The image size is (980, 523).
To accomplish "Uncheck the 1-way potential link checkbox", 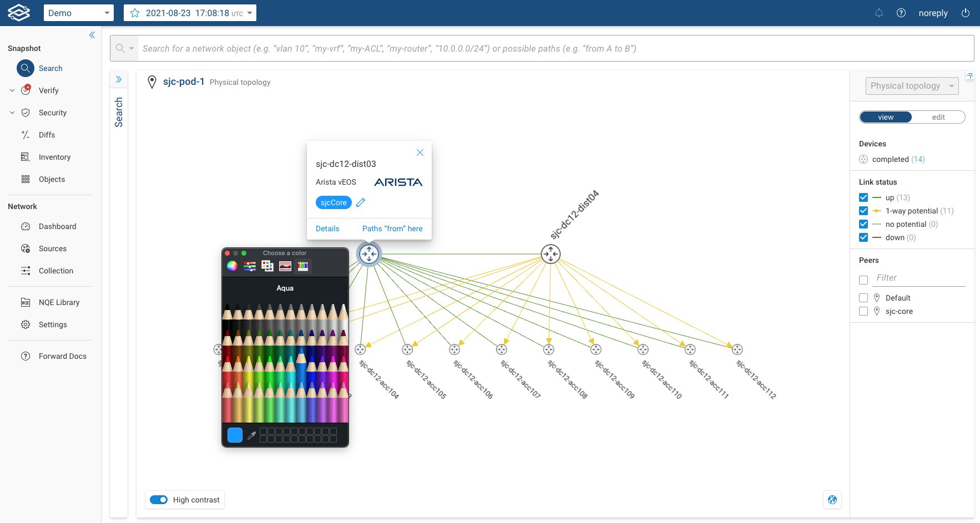I will pos(863,211).
